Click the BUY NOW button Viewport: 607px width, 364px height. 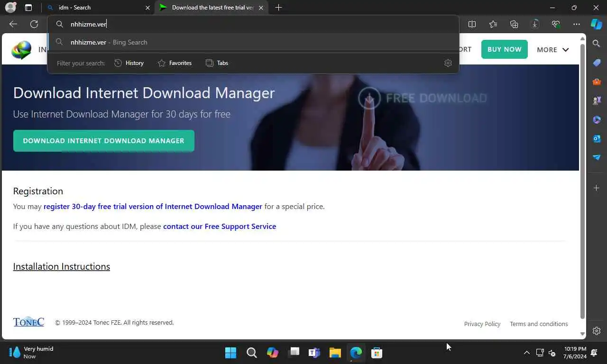point(504,49)
